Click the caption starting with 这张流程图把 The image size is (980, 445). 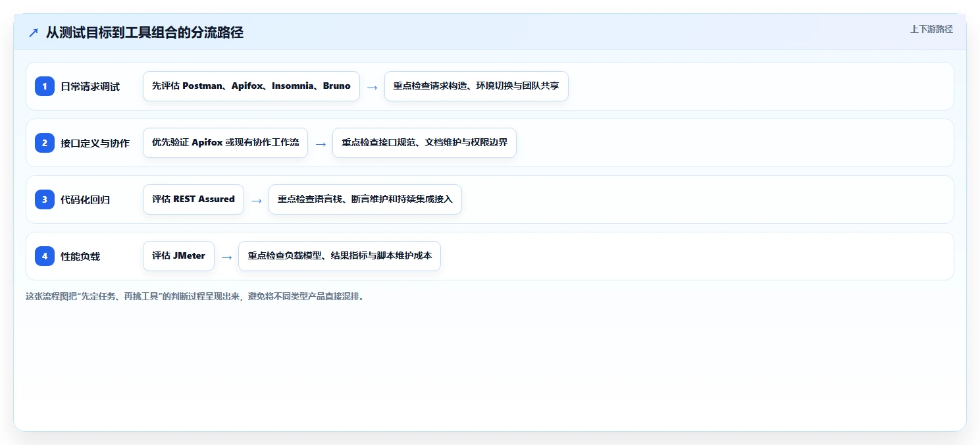(195, 296)
